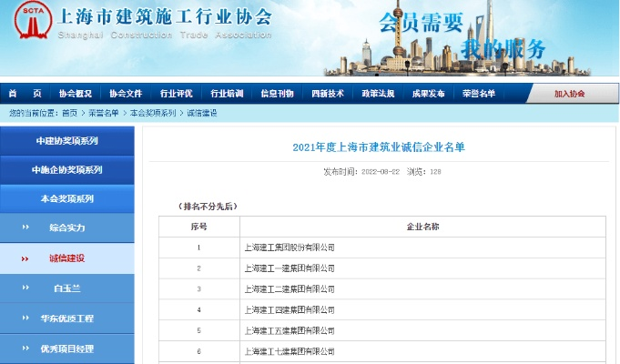Click the arrow icon beside 综合实力

point(25,227)
